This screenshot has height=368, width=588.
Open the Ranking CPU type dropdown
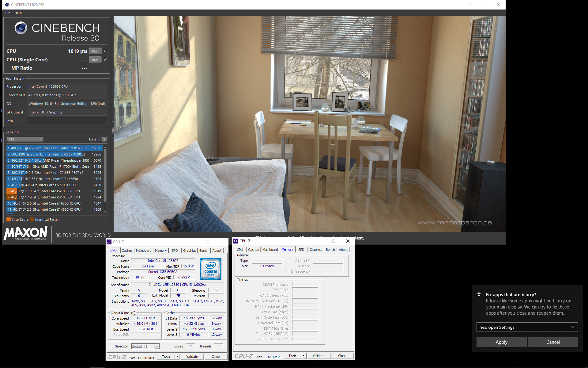tap(25, 139)
